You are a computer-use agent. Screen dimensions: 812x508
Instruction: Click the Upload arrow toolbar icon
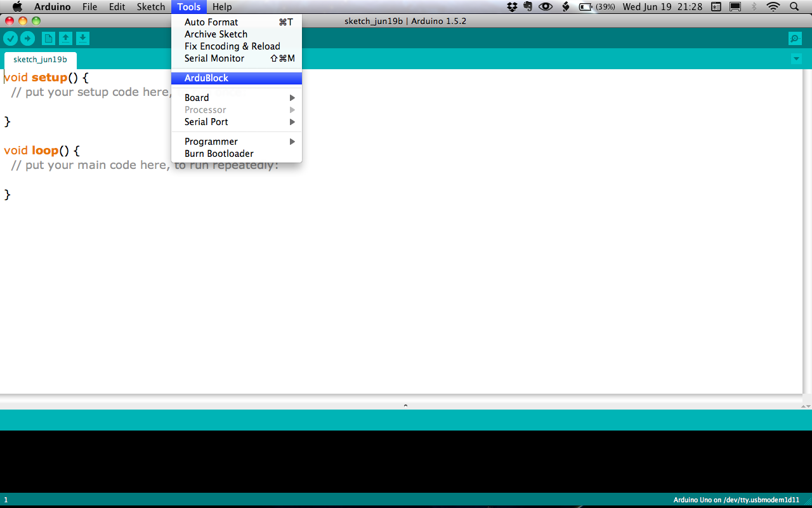pos(27,39)
